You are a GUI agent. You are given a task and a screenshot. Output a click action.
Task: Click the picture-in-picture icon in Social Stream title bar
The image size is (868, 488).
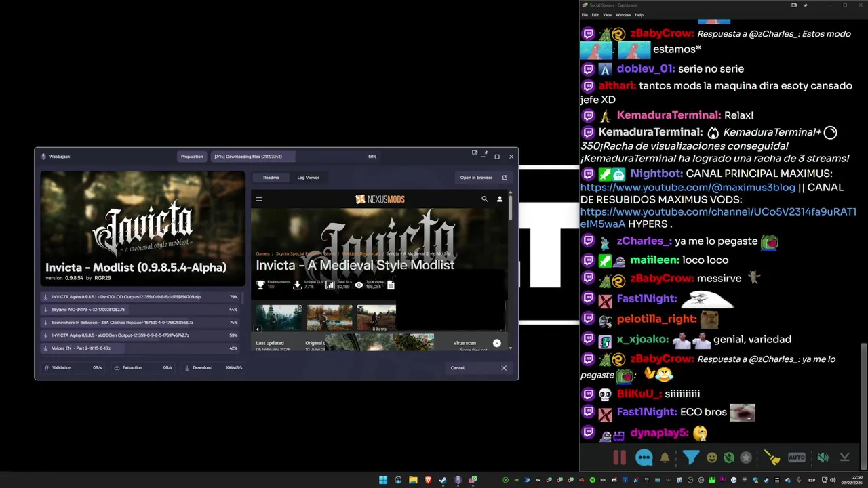[x=794, y=5]
